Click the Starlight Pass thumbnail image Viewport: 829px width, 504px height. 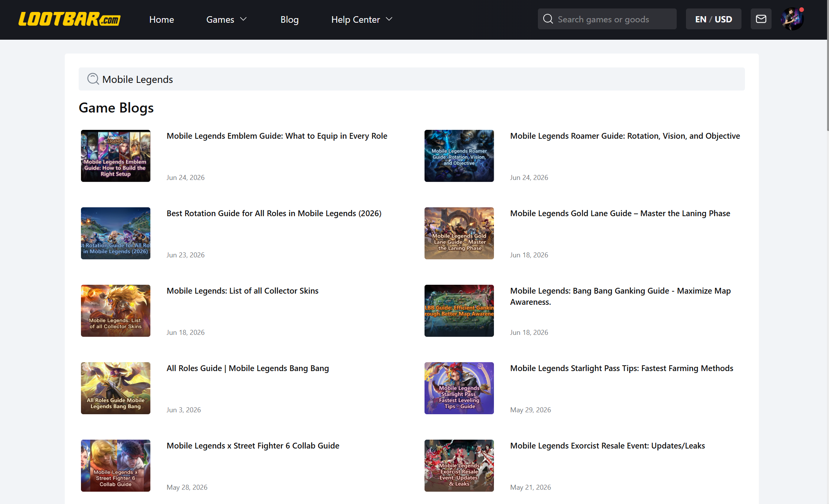(x=459, y=388)
